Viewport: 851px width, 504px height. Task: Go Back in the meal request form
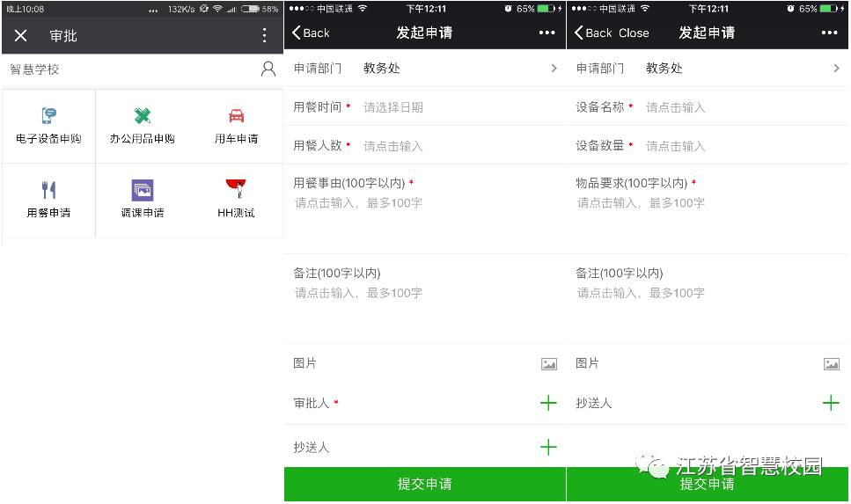[311, 33]
